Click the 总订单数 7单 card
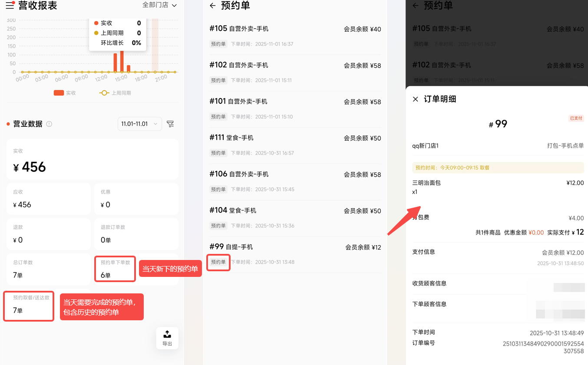 click(x=48, y=269)
